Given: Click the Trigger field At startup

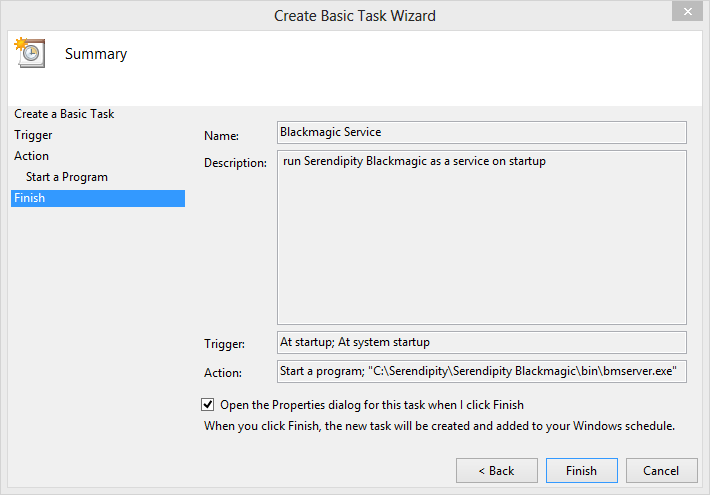Looking at the screenshot, I should point(482,342).
